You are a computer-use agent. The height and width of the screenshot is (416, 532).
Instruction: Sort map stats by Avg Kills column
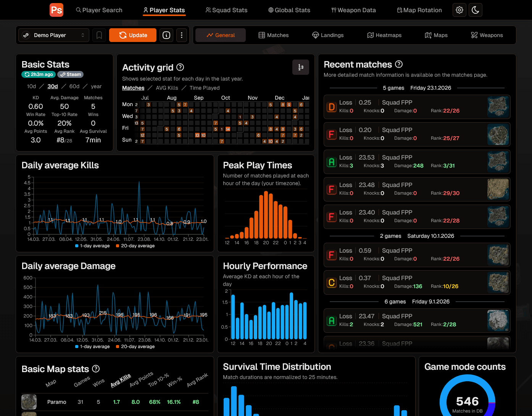click(x=121, y=381)
